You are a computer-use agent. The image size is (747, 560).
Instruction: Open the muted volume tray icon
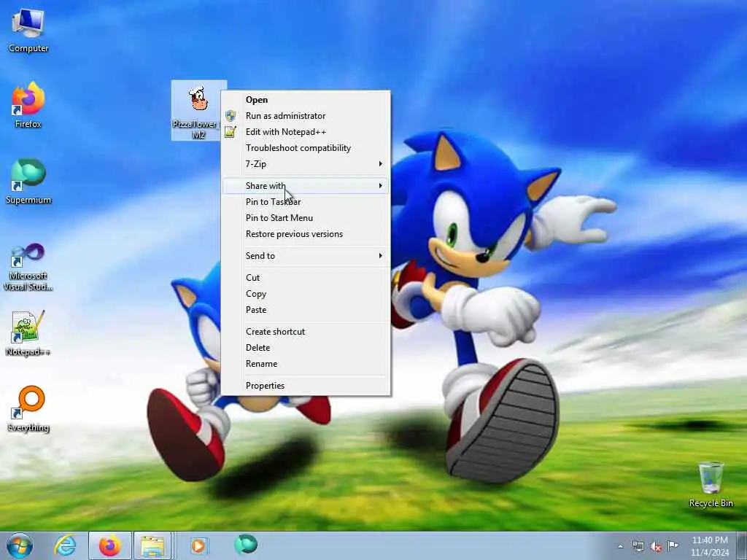coord(656,547)
